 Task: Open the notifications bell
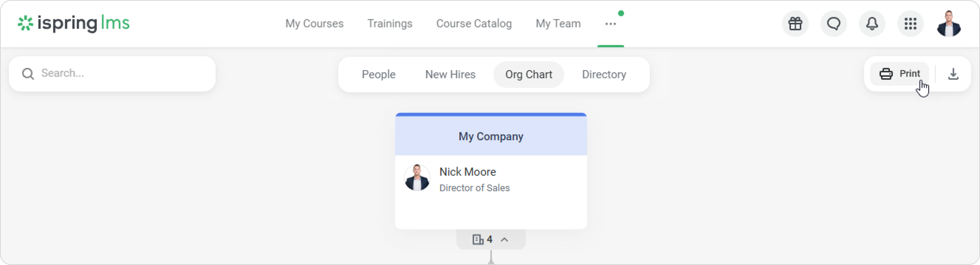[x=872, y=24]
